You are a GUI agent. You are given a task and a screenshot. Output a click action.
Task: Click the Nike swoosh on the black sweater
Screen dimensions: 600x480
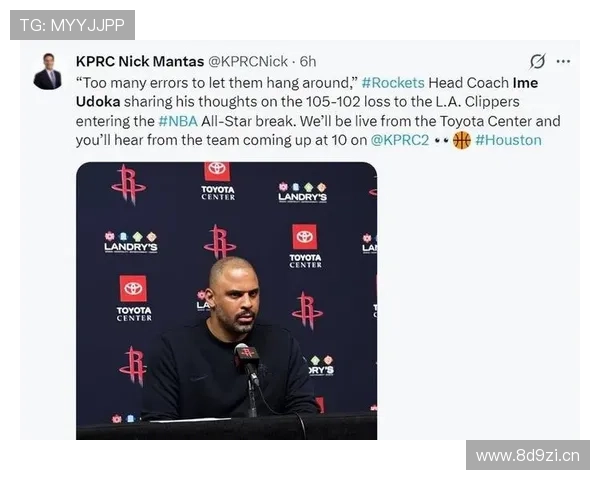[x=199, y=378]
